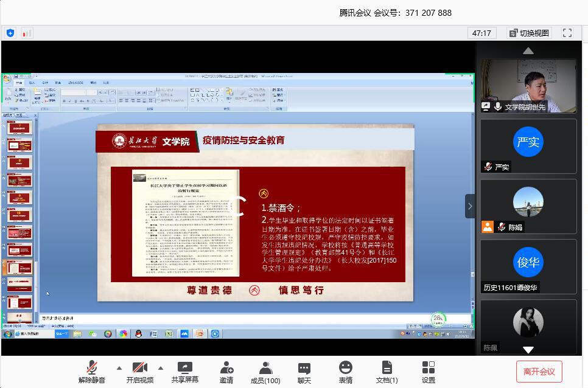Open the Documents (文档) icon

387,372
